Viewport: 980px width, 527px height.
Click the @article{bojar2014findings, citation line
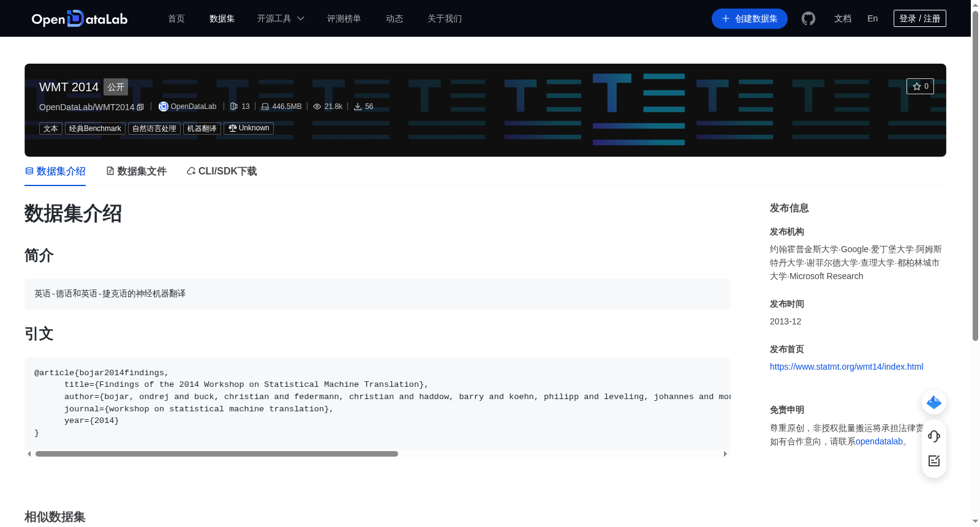[x=101, y=373]
